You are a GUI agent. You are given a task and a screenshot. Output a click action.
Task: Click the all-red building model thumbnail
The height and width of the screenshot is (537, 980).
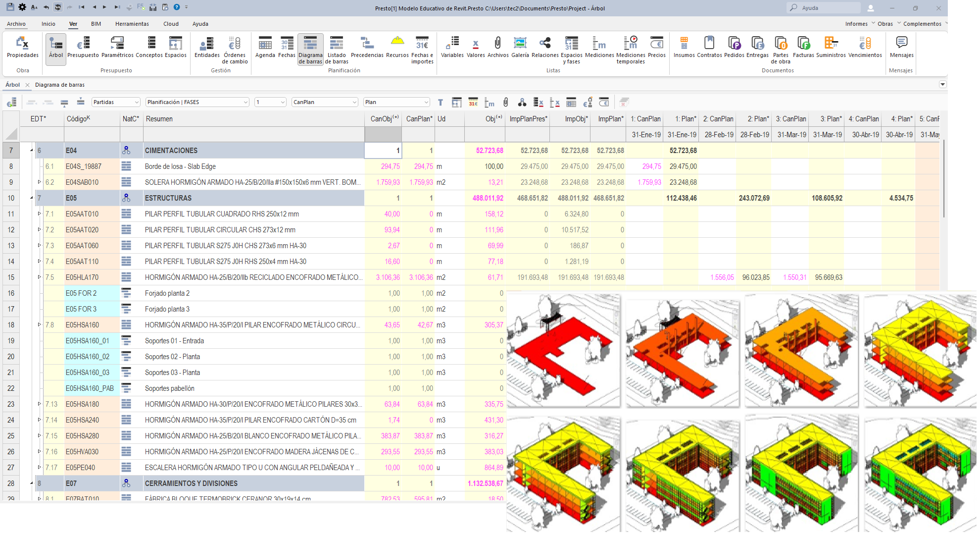tap(563, 351)
